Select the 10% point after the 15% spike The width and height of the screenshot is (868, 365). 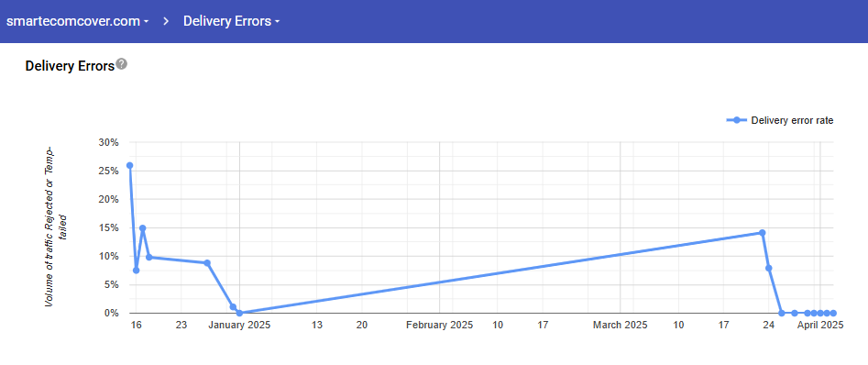[148, 257]
